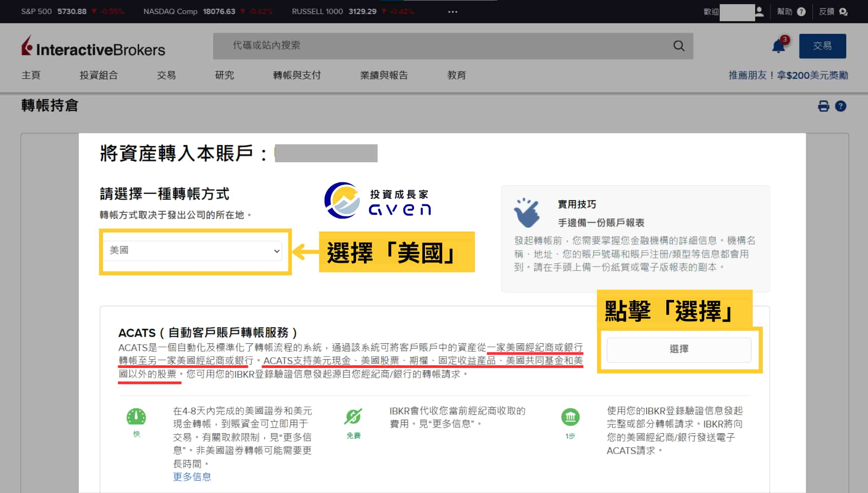
Task: Open the 美國 transfer method dropdown
Action: pos(193,250)
